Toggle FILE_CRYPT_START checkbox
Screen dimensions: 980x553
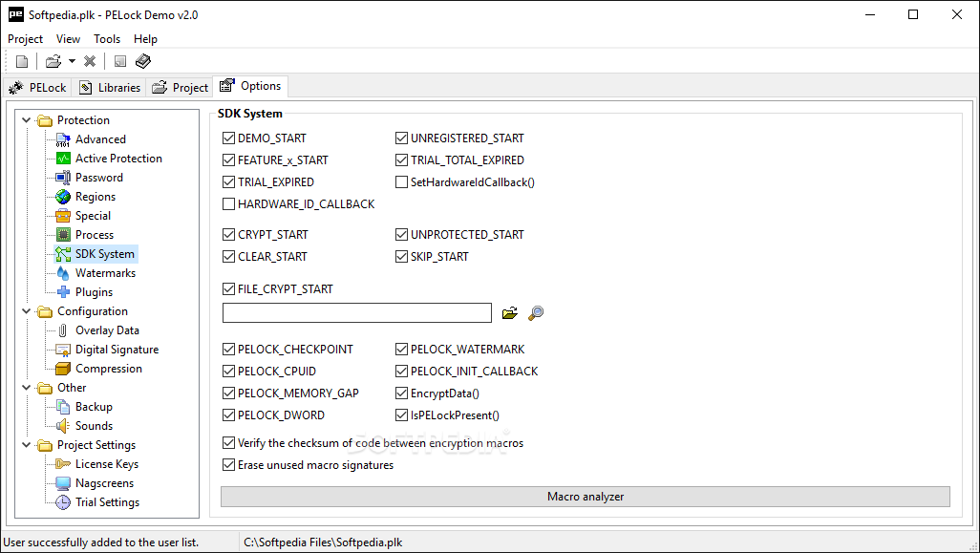click(x=228, y=288)
